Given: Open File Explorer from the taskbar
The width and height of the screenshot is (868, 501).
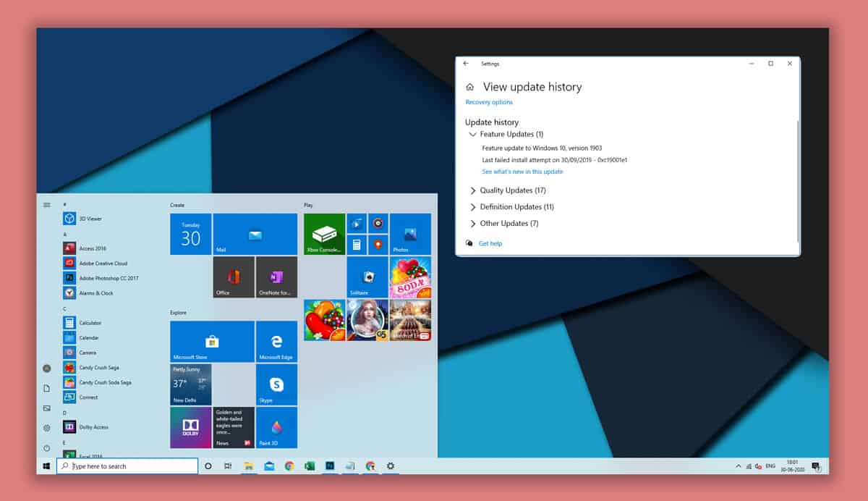Looking at the screenshot, I should click(248, 466).
